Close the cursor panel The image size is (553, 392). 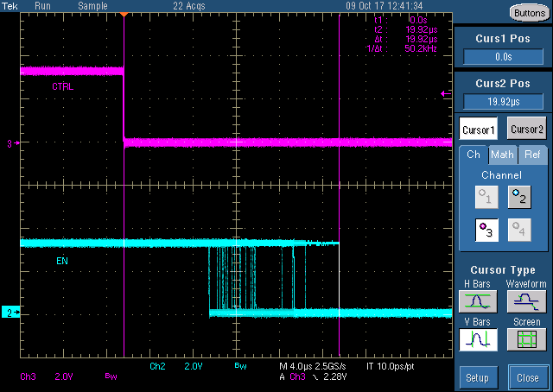coord(528,377)
